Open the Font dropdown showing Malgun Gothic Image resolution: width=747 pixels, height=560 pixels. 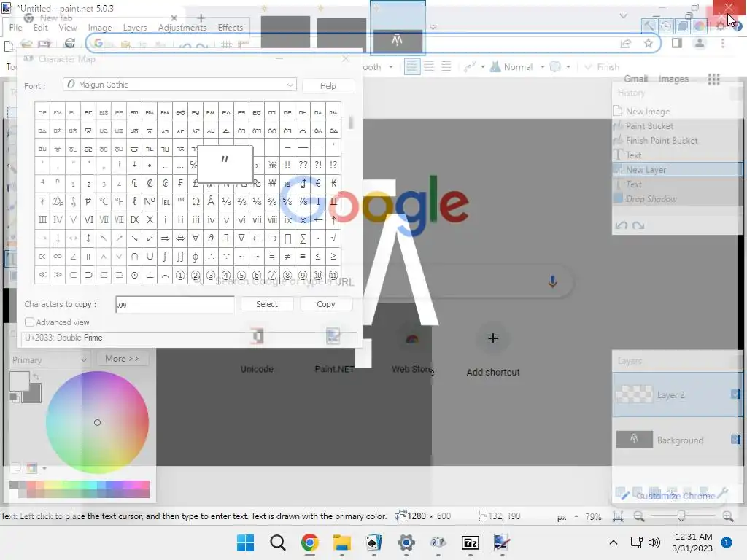click(179, 85)
